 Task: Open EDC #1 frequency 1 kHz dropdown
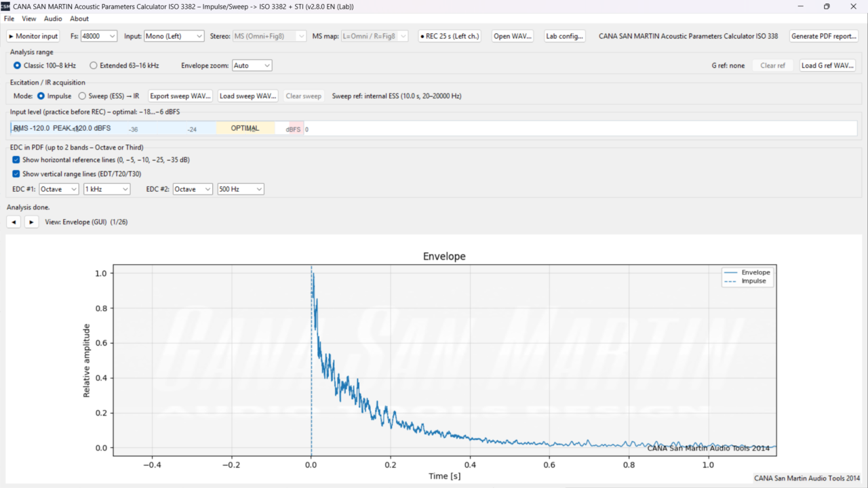point(106,189)
